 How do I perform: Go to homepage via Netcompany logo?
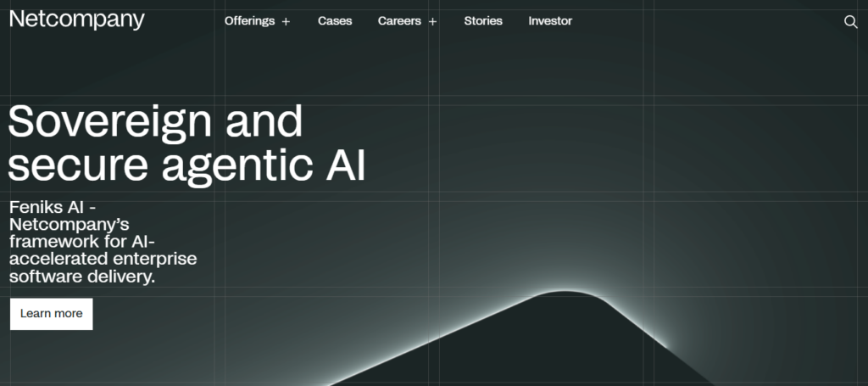click(77, 20)
